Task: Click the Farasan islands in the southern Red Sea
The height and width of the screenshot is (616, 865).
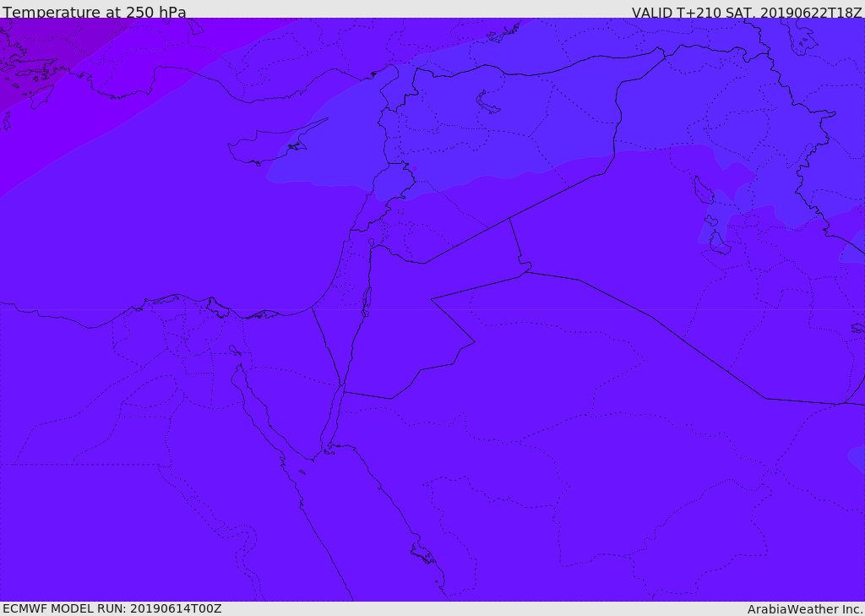Action: pos(423,553)
